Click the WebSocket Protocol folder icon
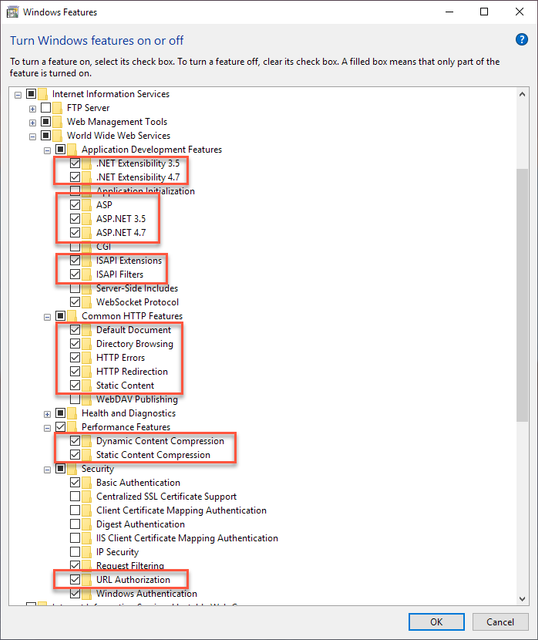 [87, 302]
